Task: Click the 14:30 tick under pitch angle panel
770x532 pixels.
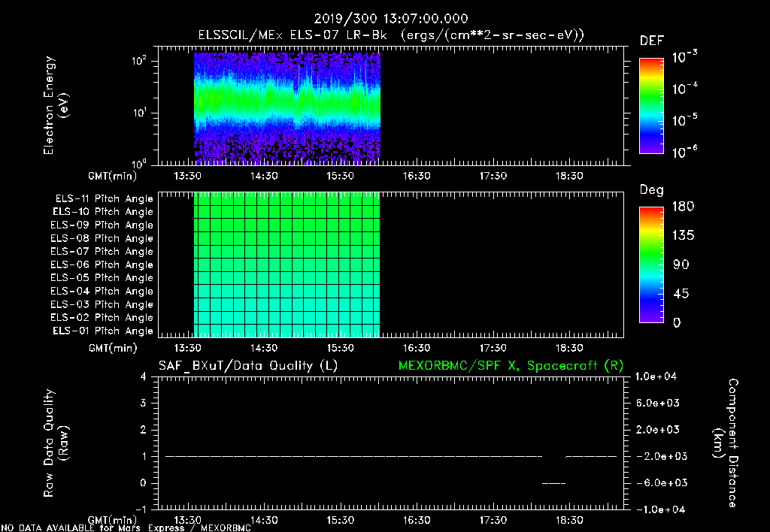Action: [x=264, y=348]
